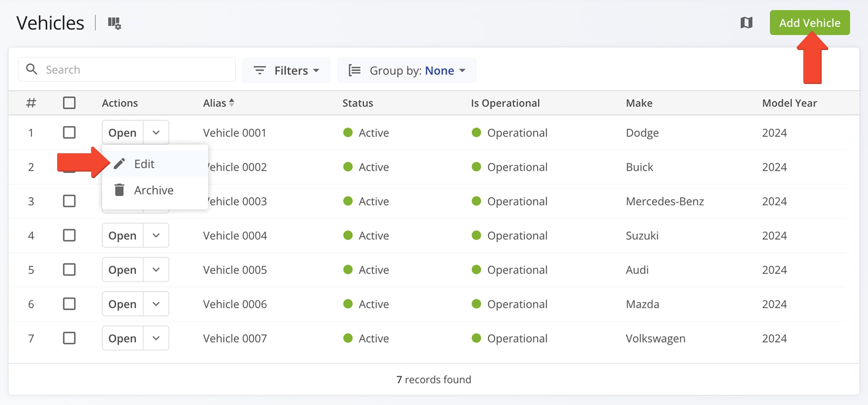Image resolution: width=868 pixels, height=405 pixels.
Task: Click the Active status of Vehicle 0002
Action: (x=366, y=167)
